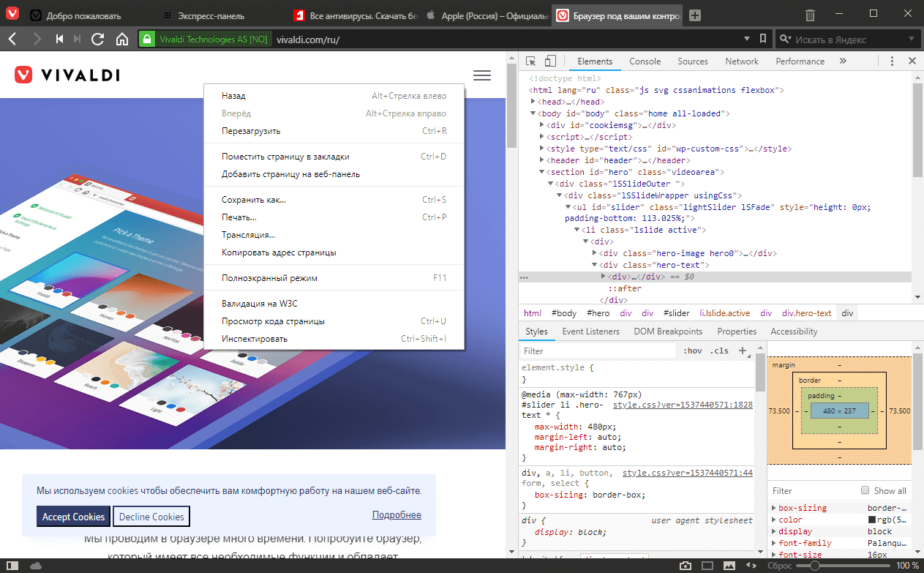Screen dimensions: 924x573
Task: Close the DevTools panel
Action: click(912, 61)
